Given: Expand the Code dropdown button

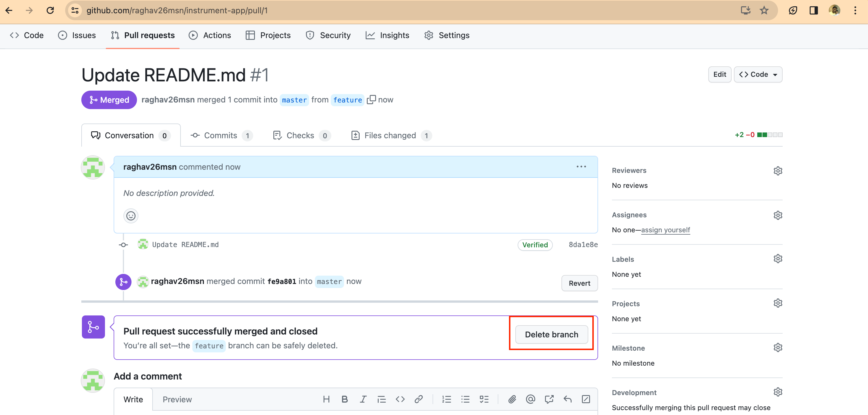Looking at the screenshot, I should [758, 74].
